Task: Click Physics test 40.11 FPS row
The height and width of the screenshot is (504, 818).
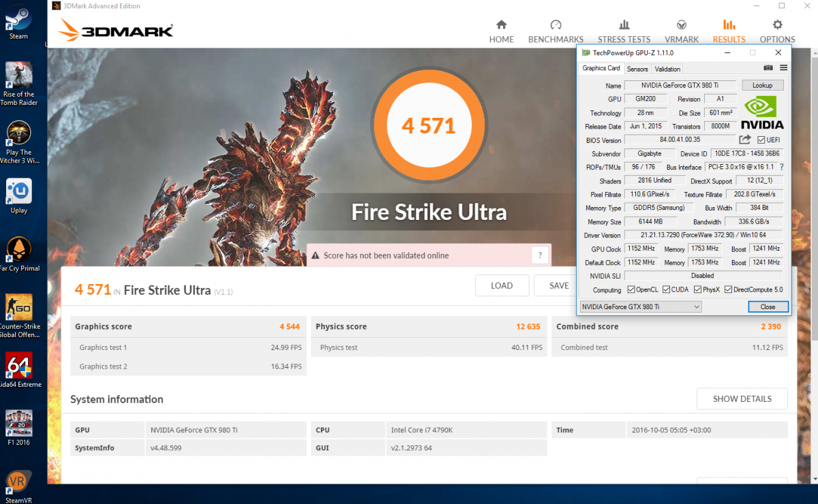Action: (x=429, y=347)
